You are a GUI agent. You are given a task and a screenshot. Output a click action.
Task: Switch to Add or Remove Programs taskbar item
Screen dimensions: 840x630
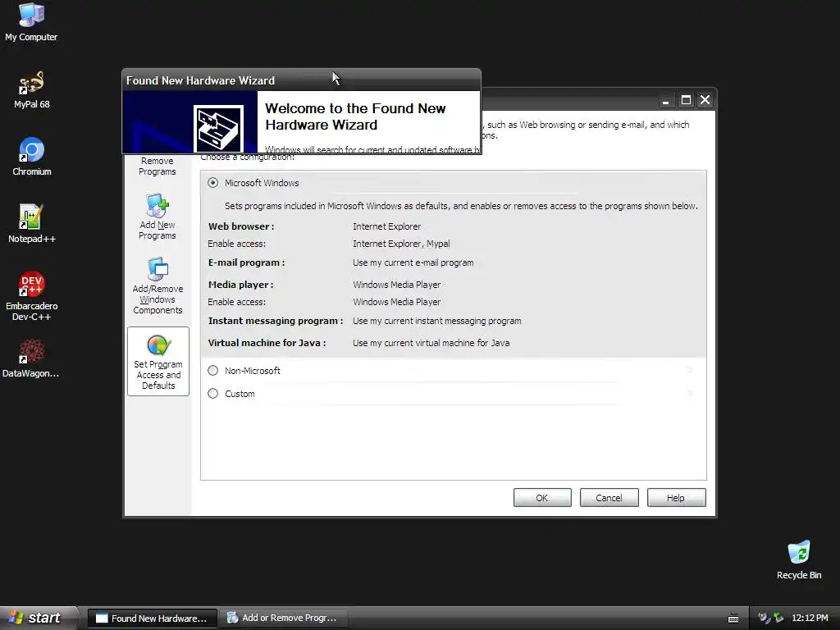tap(283, 619)
